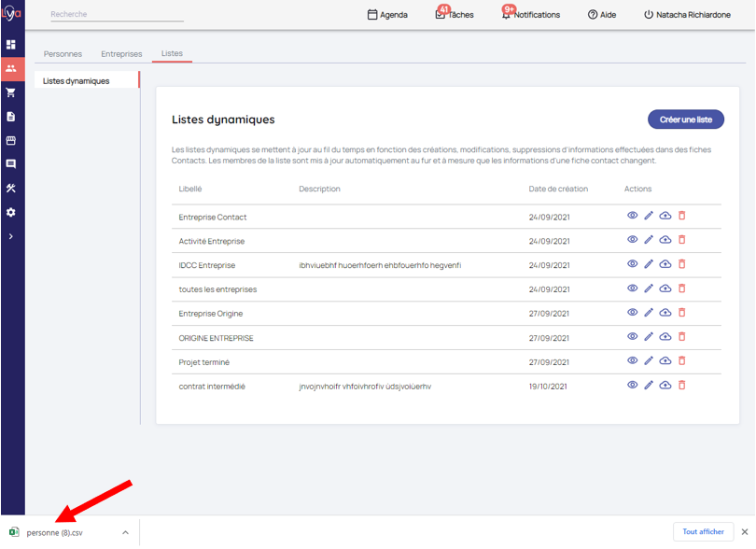Download the Entreprise Contact list via cloud icon
Screen dimensions: 756x549
click(665, 216)
